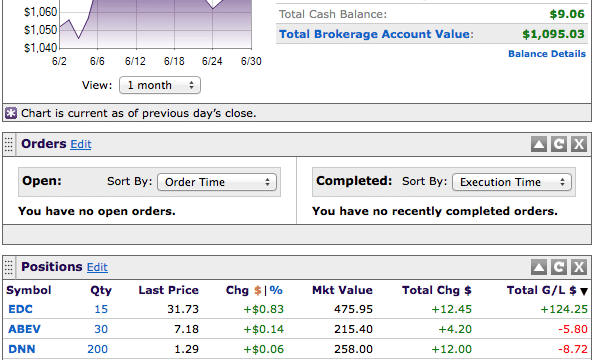The image size is (597, 360).
Task: Open the Completed orders Execution Time dropdown
Action: 512,182
